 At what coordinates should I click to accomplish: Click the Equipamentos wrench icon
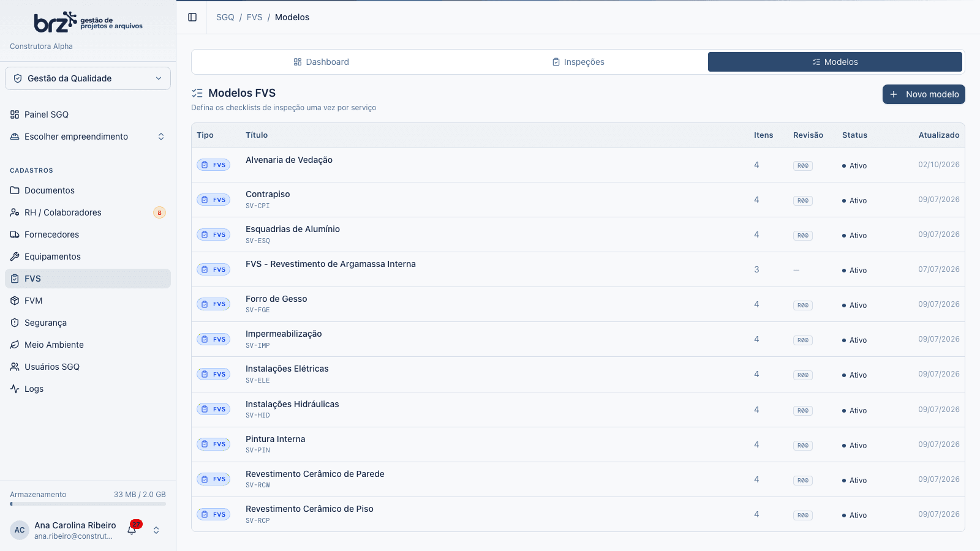15,257
